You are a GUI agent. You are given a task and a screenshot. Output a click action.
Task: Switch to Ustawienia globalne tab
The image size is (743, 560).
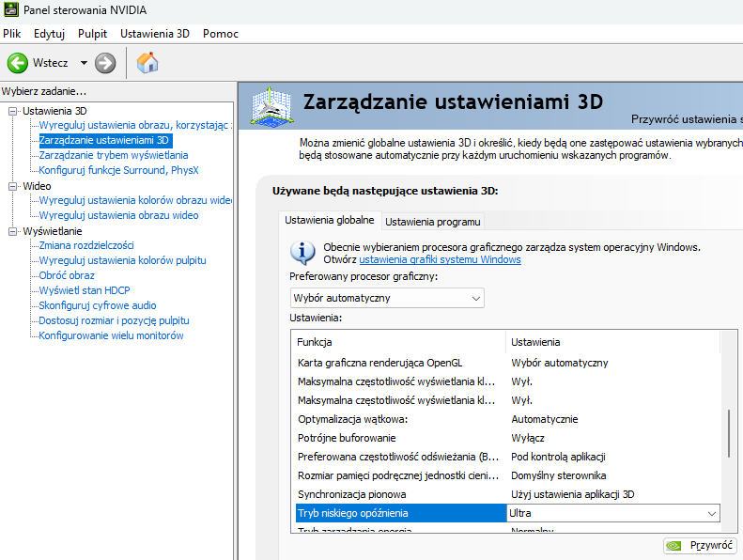(x=330, y=220)
